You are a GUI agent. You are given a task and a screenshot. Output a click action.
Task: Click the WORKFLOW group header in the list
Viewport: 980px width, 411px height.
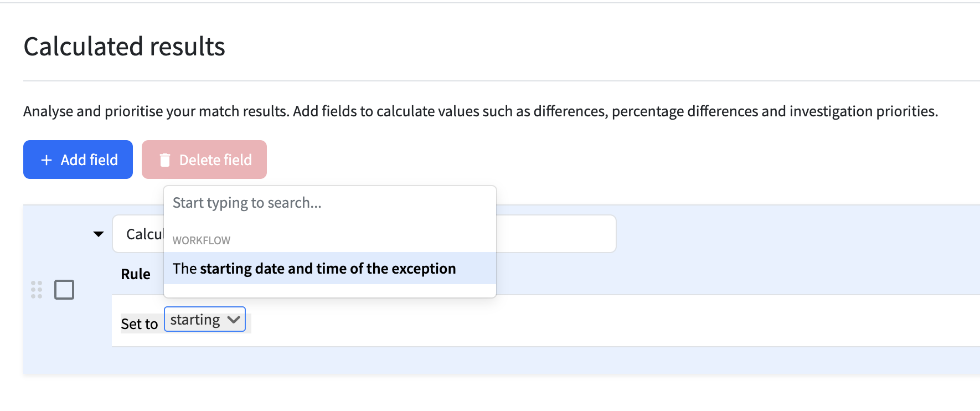click(x=202, y=240)
